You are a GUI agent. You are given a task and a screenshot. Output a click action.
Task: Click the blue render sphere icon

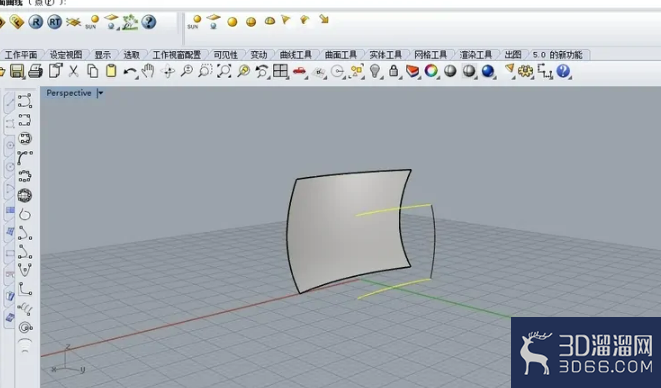(488, 71)
